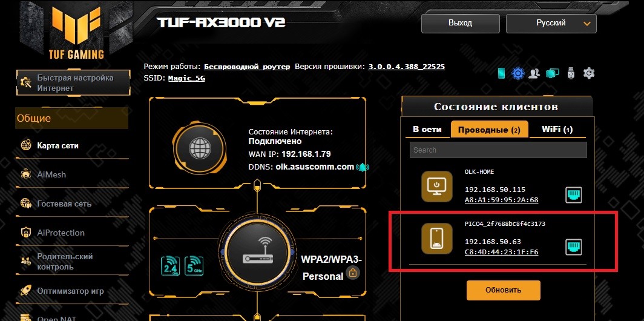Click the 5 GHz band icon
This screenshot has width=644, height=321.
click(x=194, y=265)
